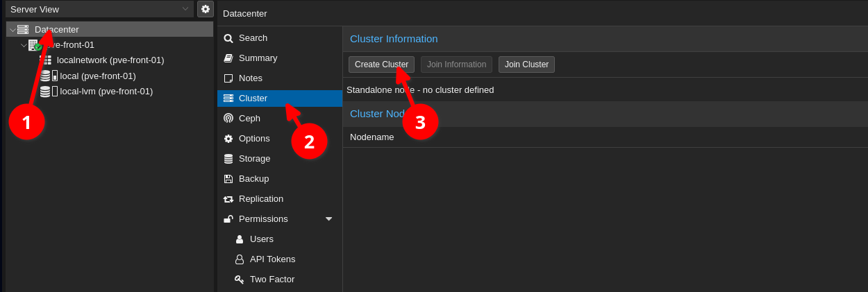Select localnetwork (pve-front-01) in tree
868x292 pixels.
(x=110, y=60)
